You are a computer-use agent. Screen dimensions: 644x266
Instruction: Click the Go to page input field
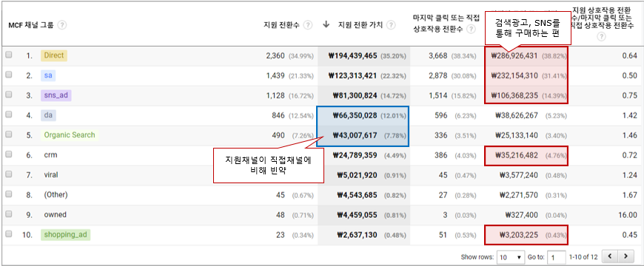pyautogui.click(x=557, y=257)
